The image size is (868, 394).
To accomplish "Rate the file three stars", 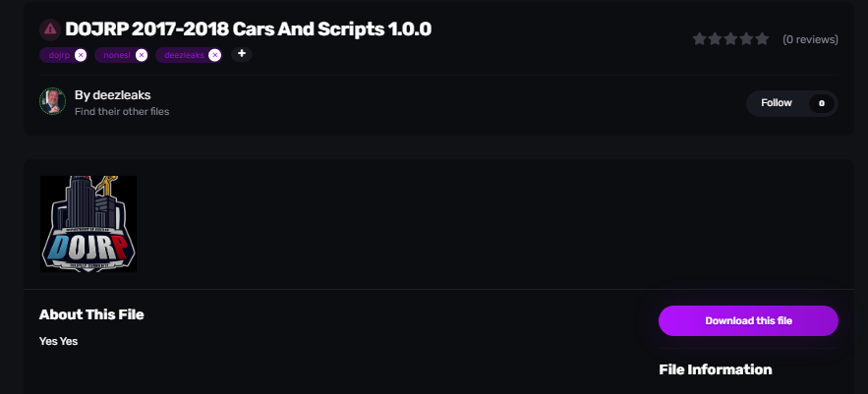I will click(731, 39).
